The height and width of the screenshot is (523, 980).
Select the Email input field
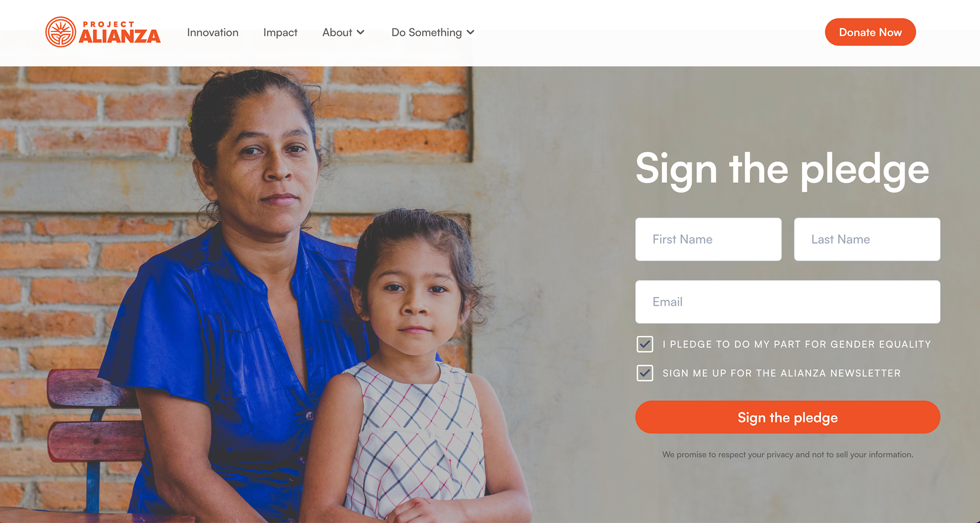point(788,302)
